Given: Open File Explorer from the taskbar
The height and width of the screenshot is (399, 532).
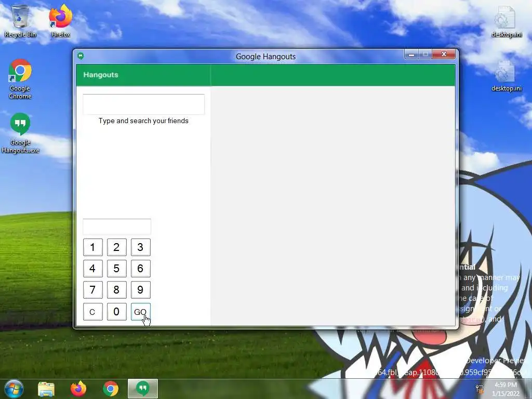Looking at the screenshot, I should point(46,389).
